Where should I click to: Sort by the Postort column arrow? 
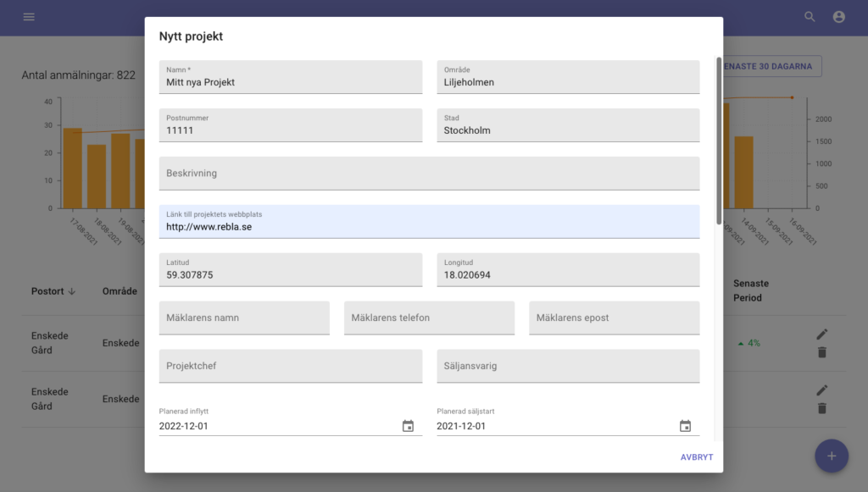(71, 291)
